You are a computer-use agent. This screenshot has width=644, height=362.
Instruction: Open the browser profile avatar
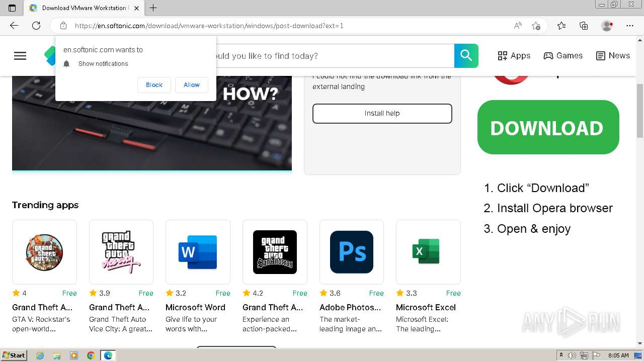(x=607, y=26)
